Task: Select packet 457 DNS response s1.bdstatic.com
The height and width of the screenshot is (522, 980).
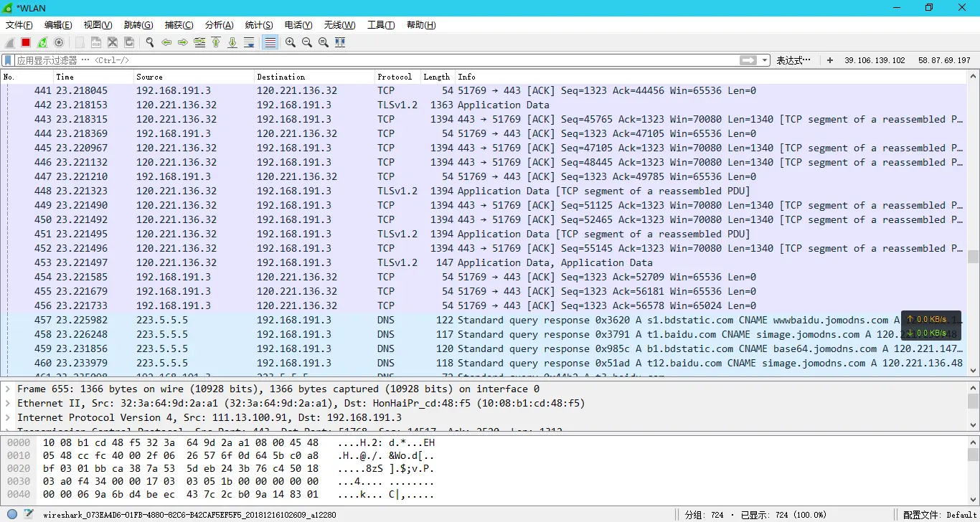Action: point(484,320)
